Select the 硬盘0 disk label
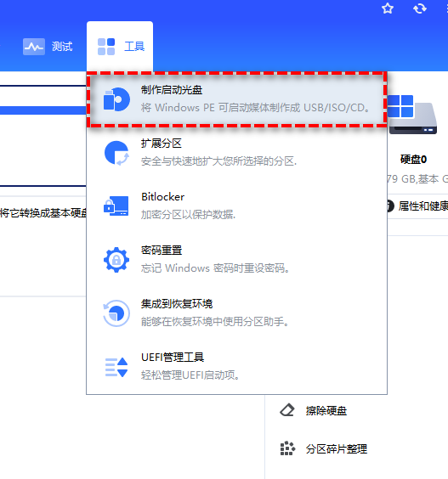Screen dimensions: 448x479 coord(413,160)
